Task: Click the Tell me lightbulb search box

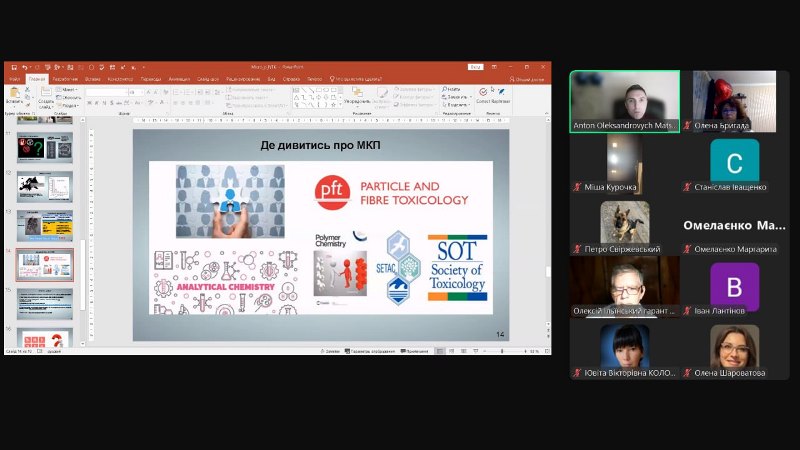Action: 356,79
